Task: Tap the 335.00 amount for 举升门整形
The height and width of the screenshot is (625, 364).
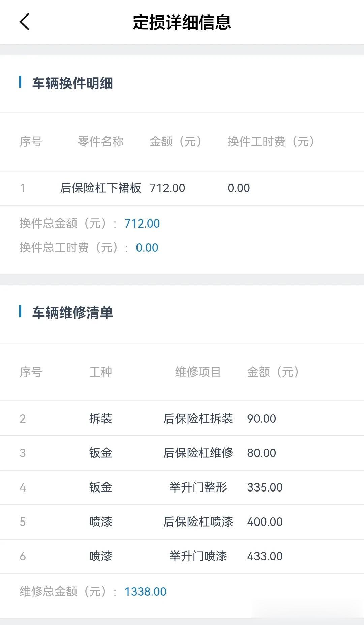Action: click(x=265, y=487)
